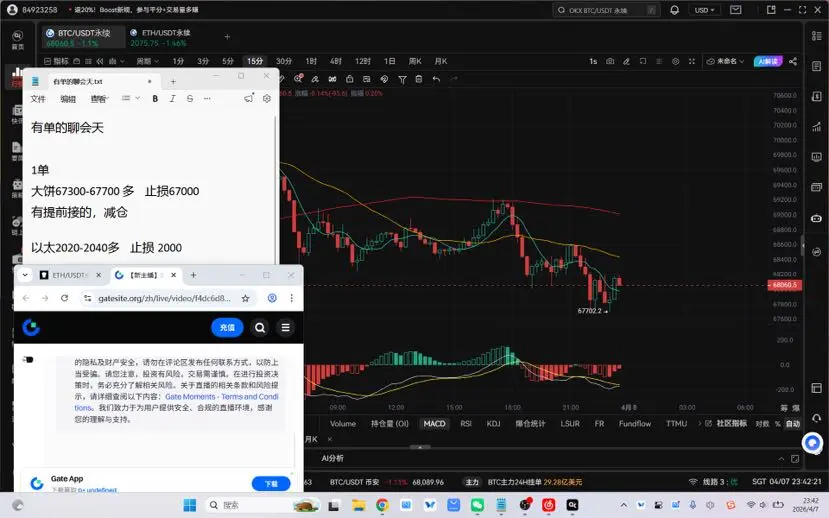
Task: Apply bold formatting in Notepad
Action: click(155, 99)
